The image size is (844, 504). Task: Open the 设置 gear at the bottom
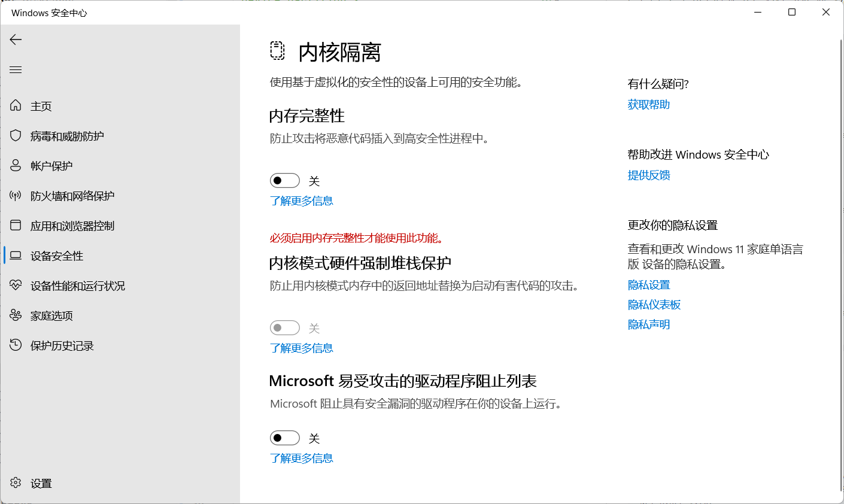click(x=16, y=483)
